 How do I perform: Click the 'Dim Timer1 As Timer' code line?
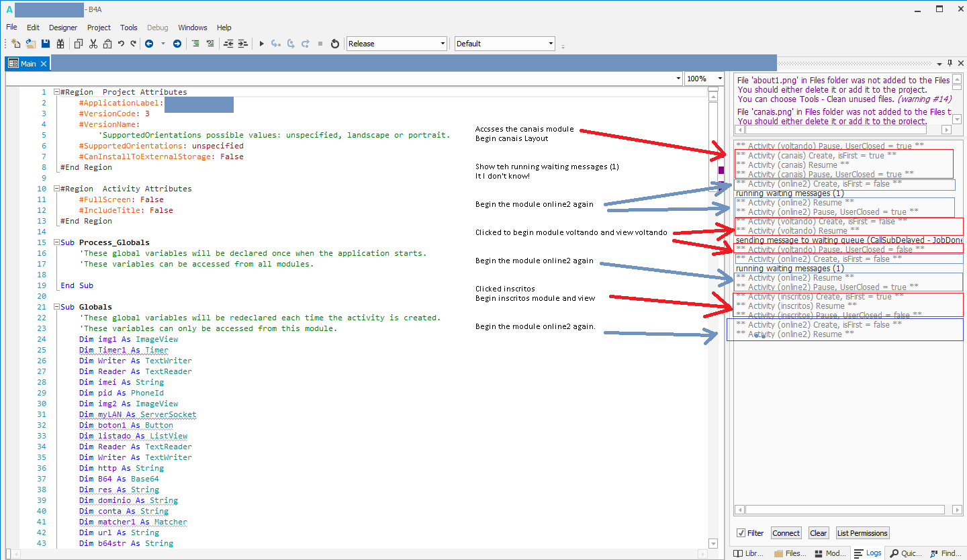click(x=124, y=350)
